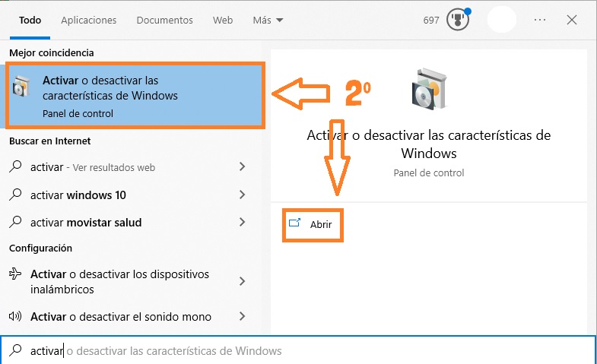
Task: Click the Windows Features icon in best match
Action: (21, 87)
